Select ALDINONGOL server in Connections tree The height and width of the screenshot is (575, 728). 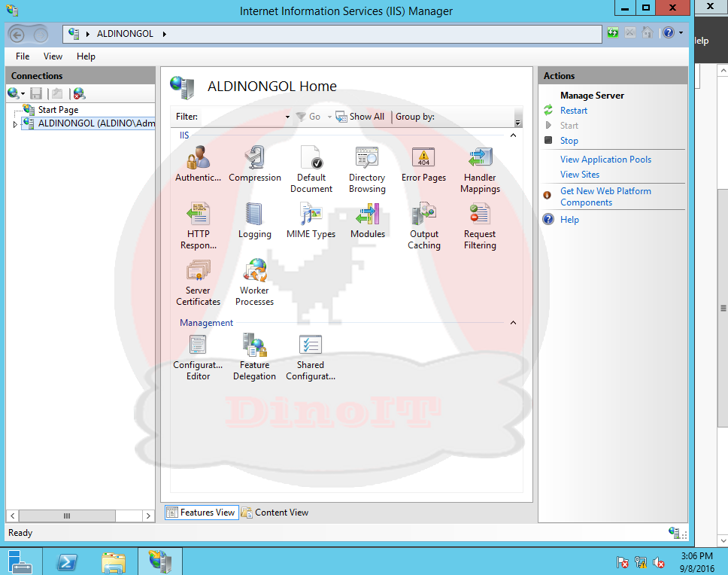click(x=96, y=123)
